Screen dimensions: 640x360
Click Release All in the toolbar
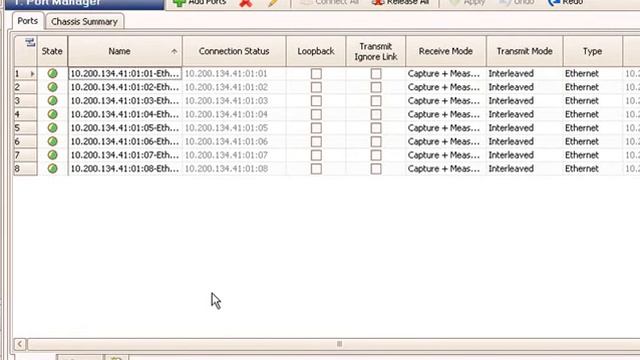pos(400,2)
